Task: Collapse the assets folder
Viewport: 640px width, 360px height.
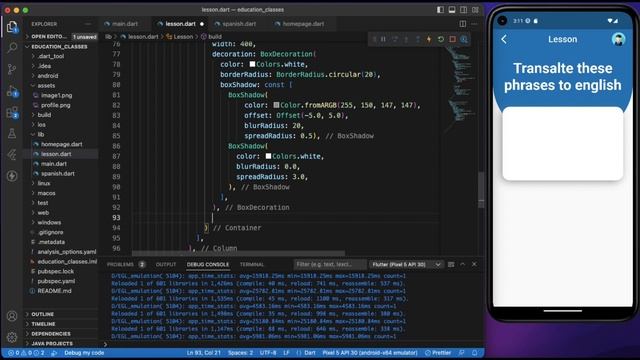Action: coord(46,86)
